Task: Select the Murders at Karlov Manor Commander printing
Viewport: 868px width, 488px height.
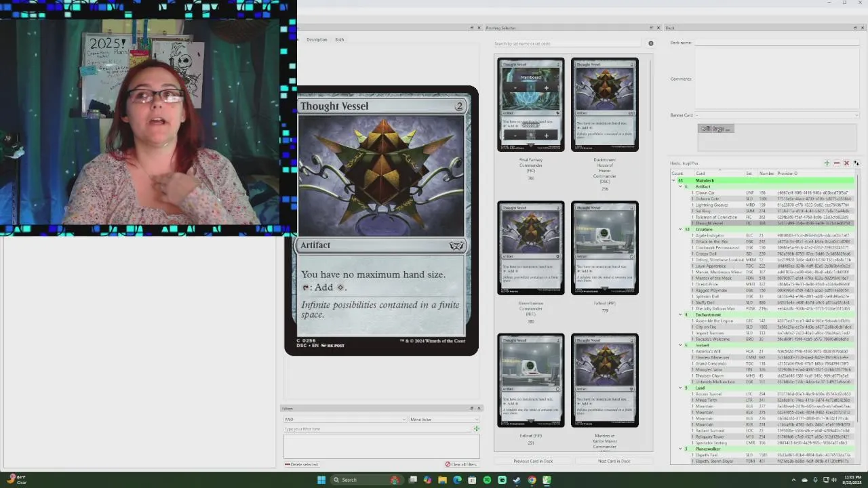Action: [x=605, y=380]
